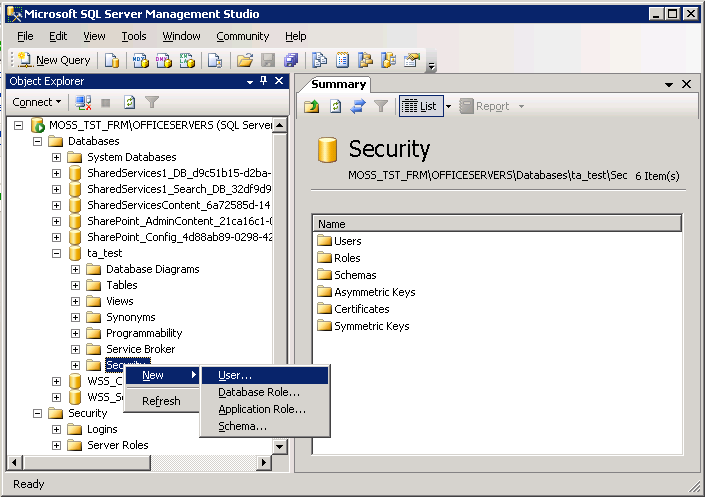Click the Disconnect icon in Object Explorer
Viewport: 705px width, 497px height.
tap(83, 103)
